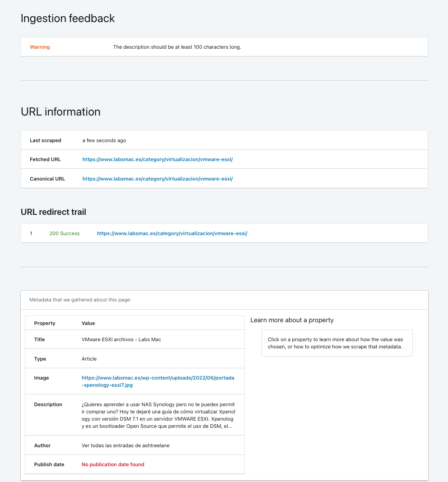This screenshot has height=482, width=448.
Task: Click the Type property row label
Action: 40,359
